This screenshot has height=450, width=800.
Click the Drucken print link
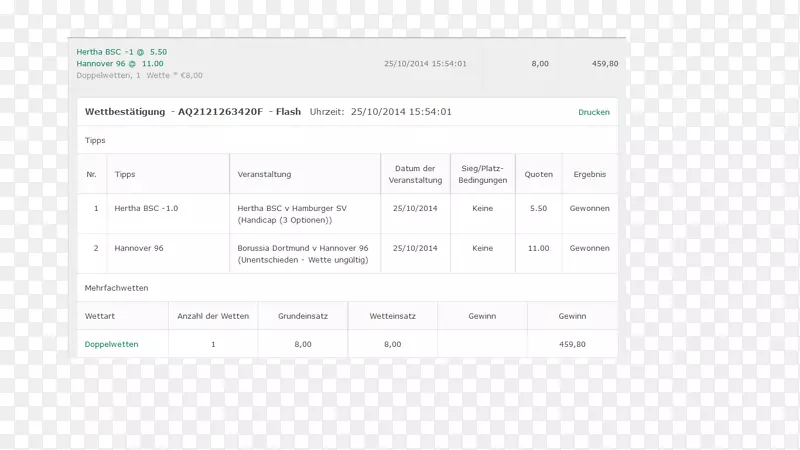click(x=593, y=112)
